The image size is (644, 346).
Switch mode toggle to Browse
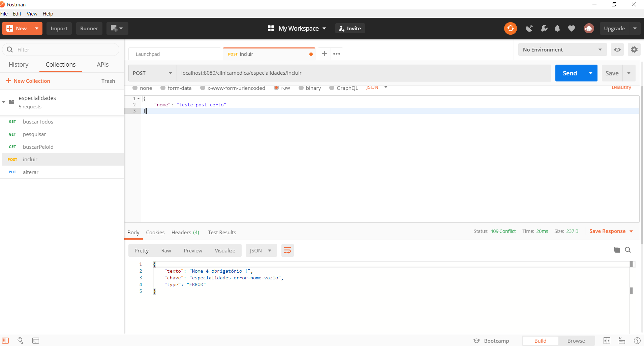point(576,341)
